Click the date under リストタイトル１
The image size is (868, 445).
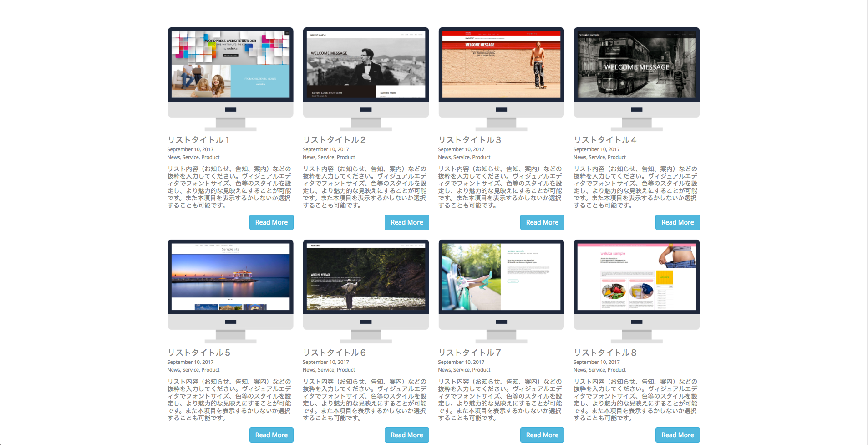[190, 149]
